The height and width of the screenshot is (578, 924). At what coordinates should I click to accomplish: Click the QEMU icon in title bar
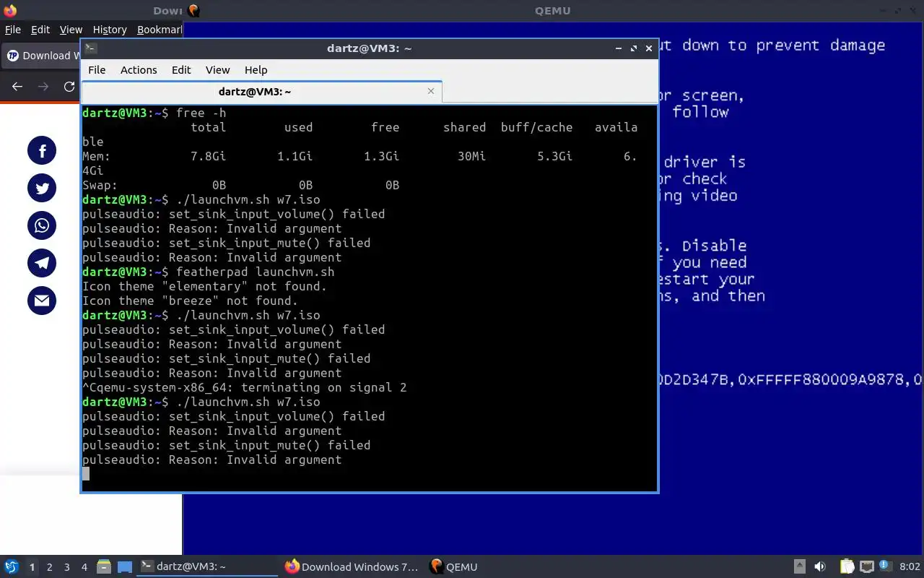tap(193, 11)
